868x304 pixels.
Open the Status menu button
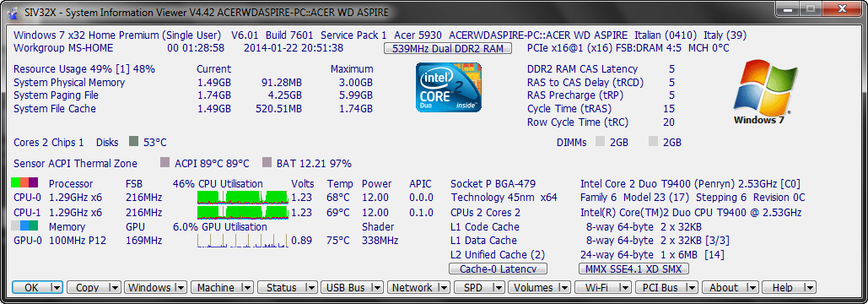[x=281, y=287]
